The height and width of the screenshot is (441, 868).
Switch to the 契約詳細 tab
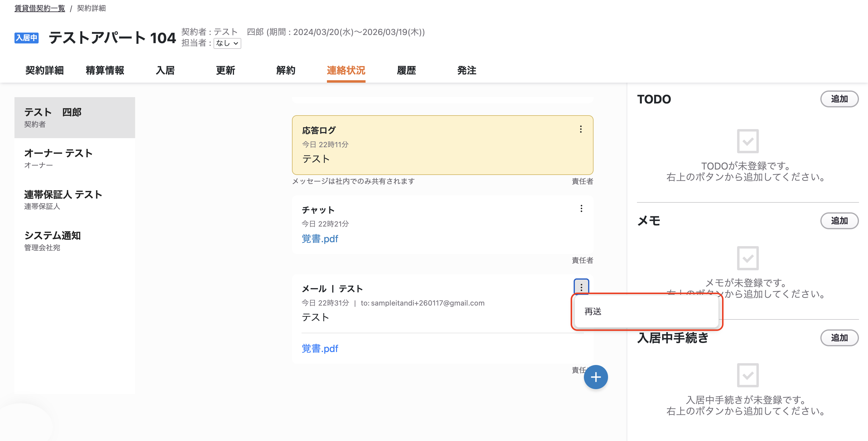pyautogui.click(x=44, y=70)
